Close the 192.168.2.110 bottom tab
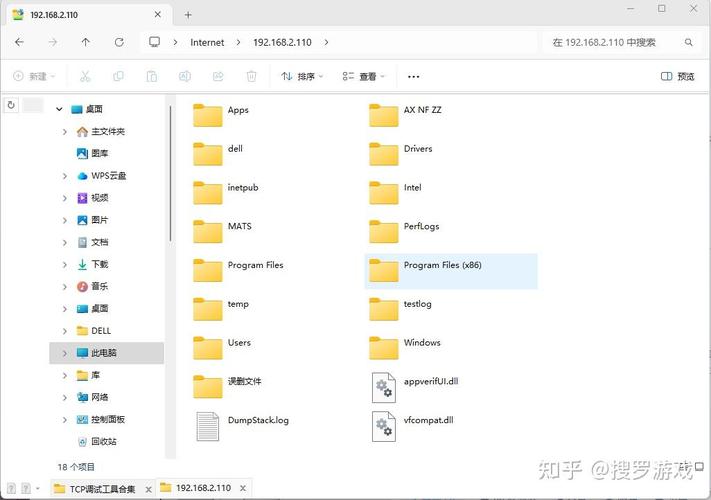 tap(243, 488)
